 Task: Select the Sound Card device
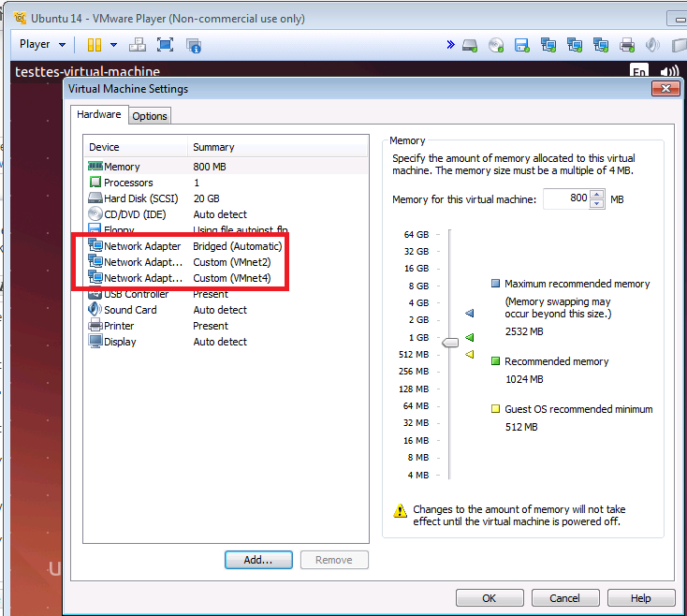[x=131, y=310]
